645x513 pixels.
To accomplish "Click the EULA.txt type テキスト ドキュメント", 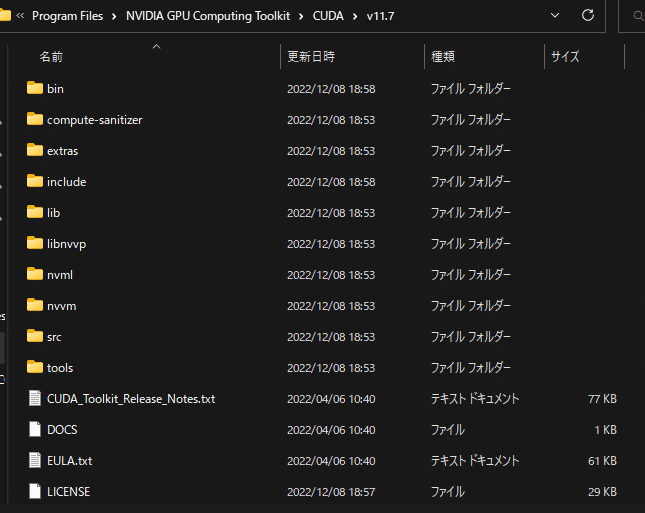I will [475, 461].
